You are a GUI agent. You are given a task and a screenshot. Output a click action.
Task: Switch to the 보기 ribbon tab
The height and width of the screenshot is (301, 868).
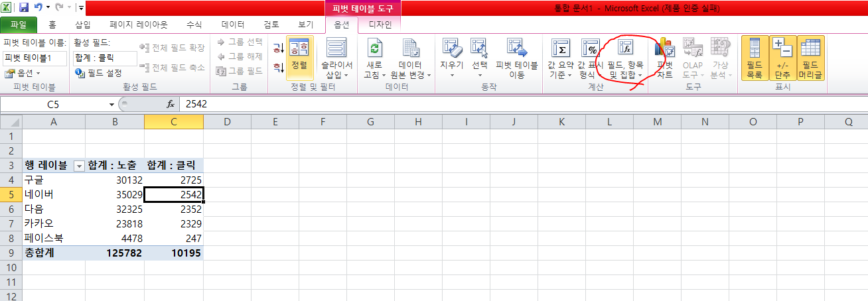pyautogui.click(x=306, y=25)
